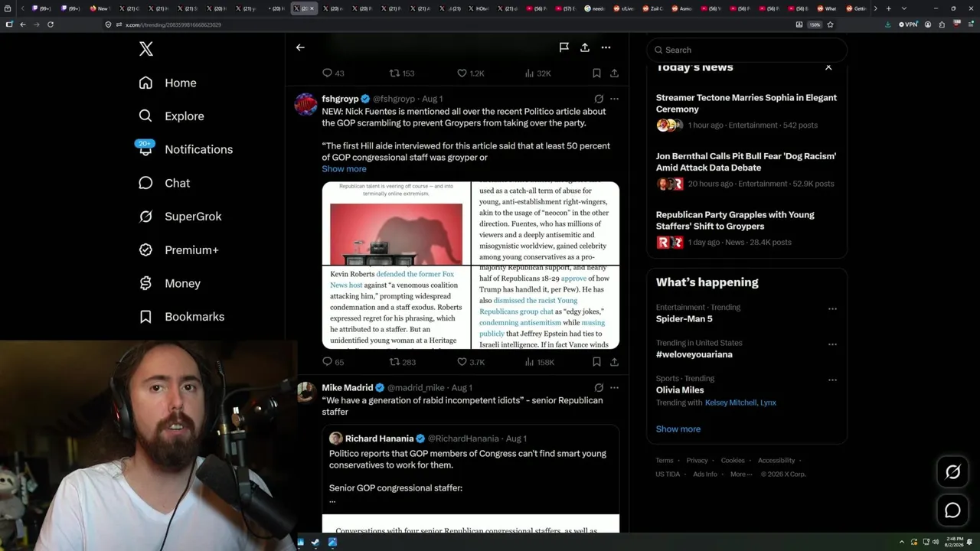Open more options in the page header
This screenshot has height=551, width=980.
(606, 47)
